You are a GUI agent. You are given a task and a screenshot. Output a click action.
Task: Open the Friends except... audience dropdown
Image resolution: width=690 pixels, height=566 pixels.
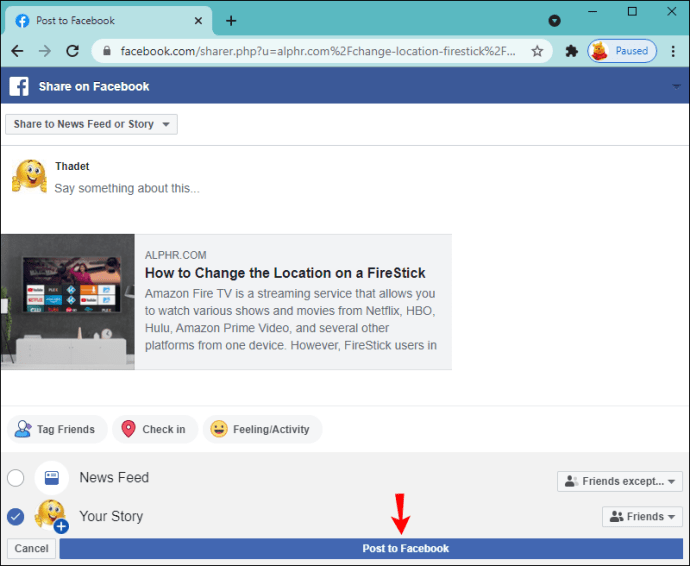pos(620,481)
